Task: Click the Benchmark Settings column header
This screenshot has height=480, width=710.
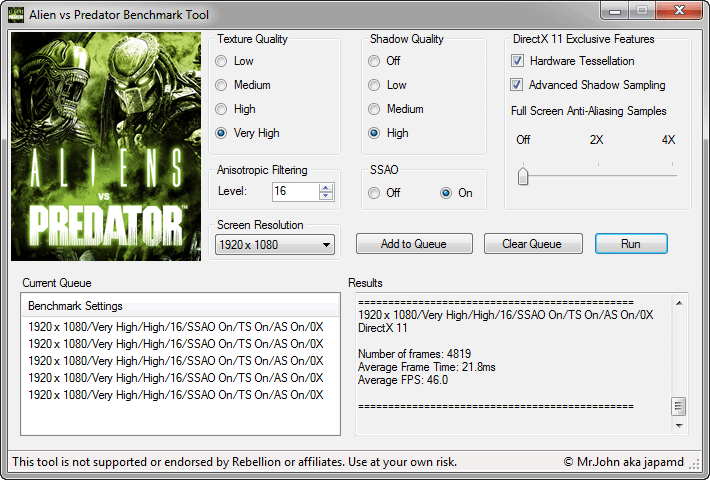Action: [x=180, y=306]
